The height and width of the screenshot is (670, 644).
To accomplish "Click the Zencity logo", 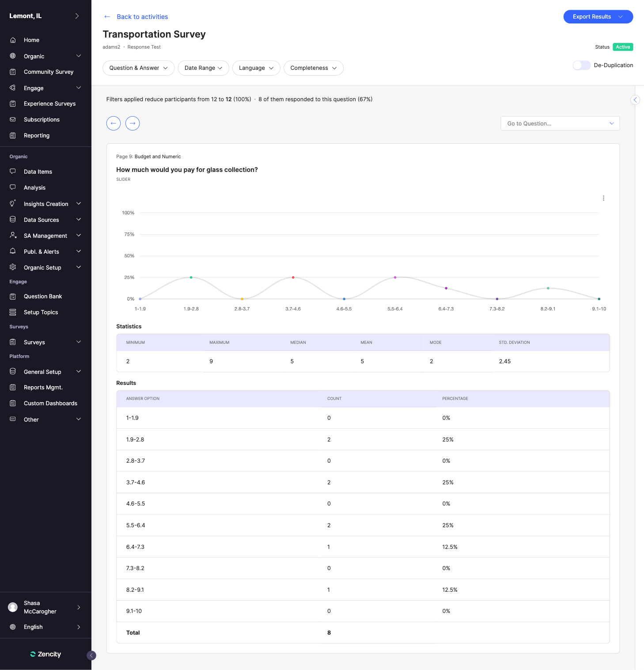I will click(45, 654).
